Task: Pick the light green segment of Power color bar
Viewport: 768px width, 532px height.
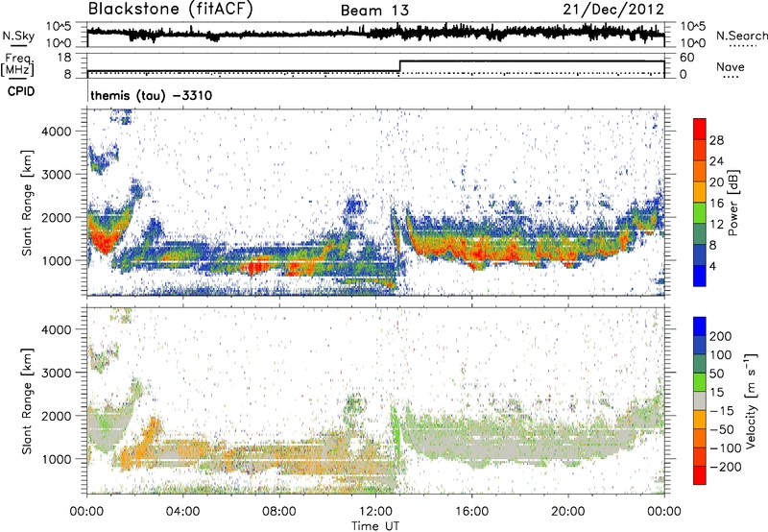Action: point(700,212)
